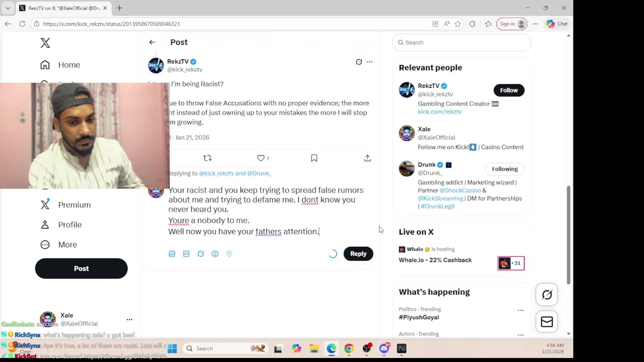Open Discord from taskbar
The width and height of the screenshot is (644, 362).
tap(384, 348)
